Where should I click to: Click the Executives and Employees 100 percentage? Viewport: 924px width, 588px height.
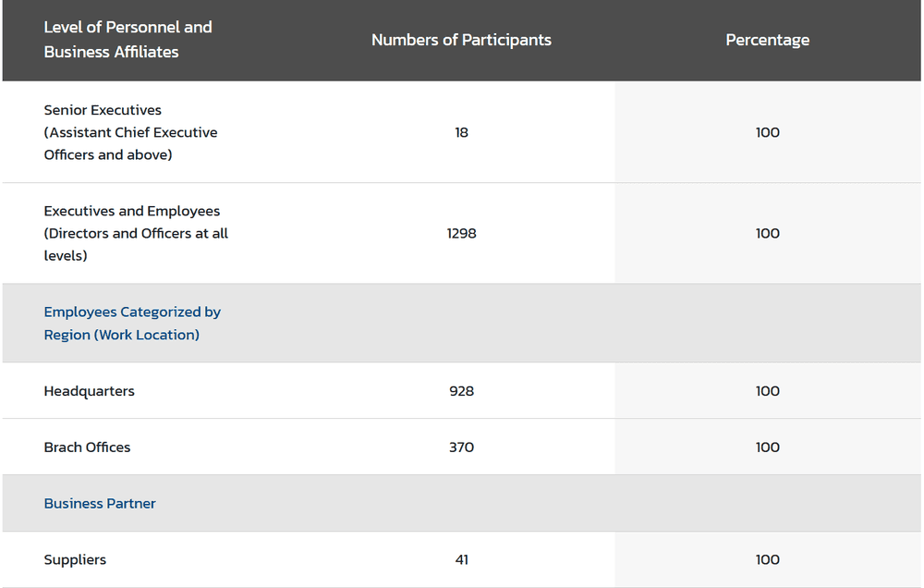[767, 233]
